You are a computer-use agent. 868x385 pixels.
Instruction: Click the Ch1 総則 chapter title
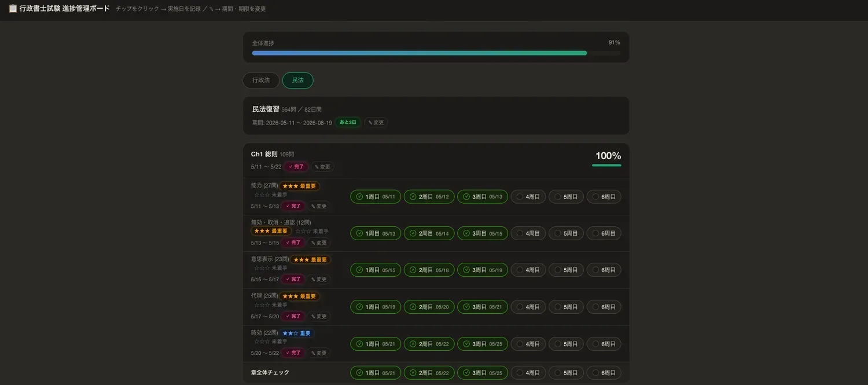(264, 154)
